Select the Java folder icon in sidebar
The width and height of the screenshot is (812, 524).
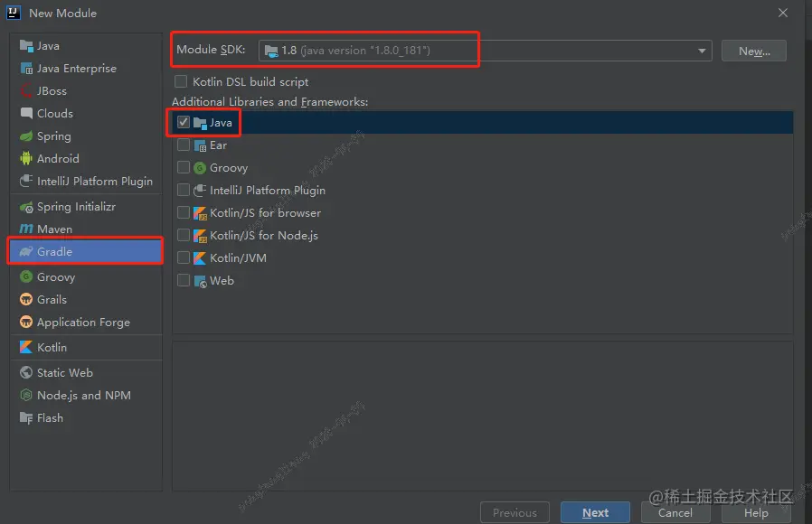(x=26, y=45)
